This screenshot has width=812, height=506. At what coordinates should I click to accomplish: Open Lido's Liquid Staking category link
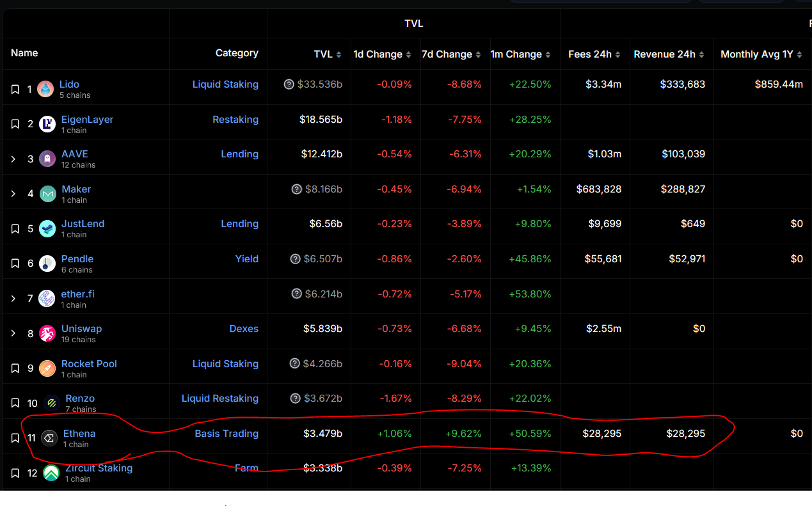[225, 84]
